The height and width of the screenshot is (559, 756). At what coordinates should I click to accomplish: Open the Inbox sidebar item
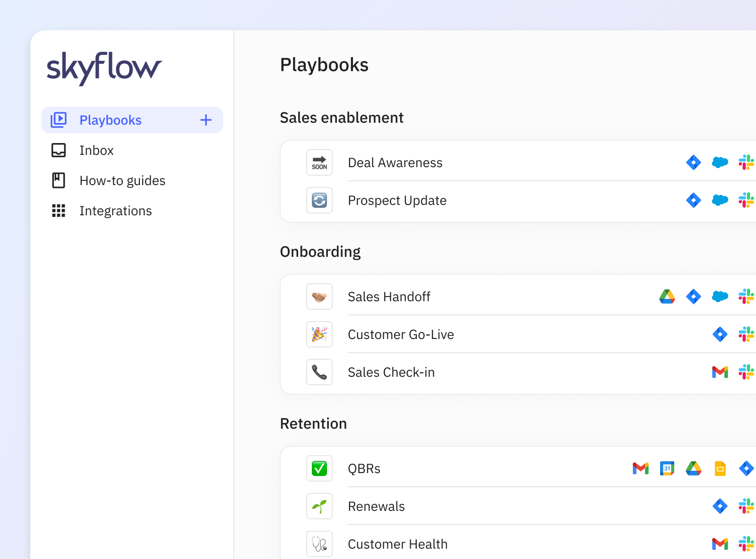tap(96, 150)
